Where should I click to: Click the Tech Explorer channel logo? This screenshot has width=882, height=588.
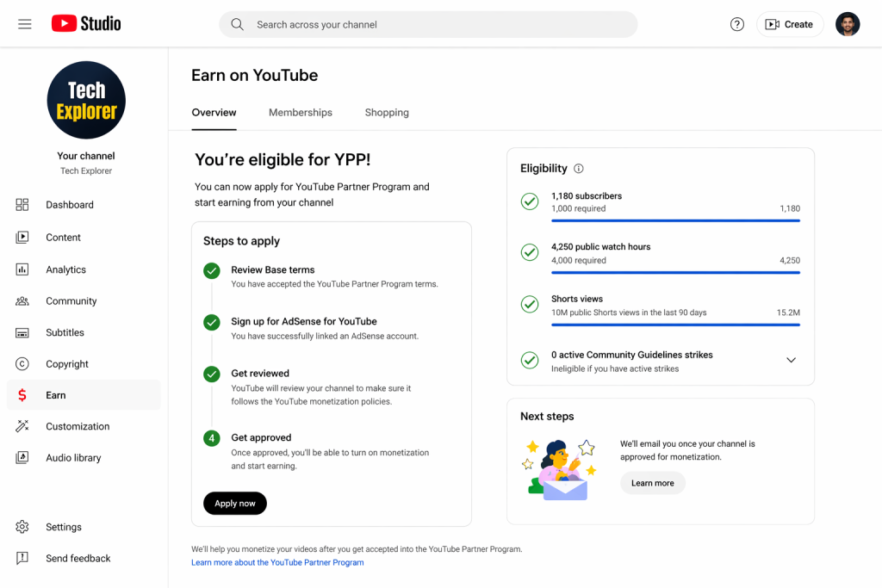coord(86,100)
